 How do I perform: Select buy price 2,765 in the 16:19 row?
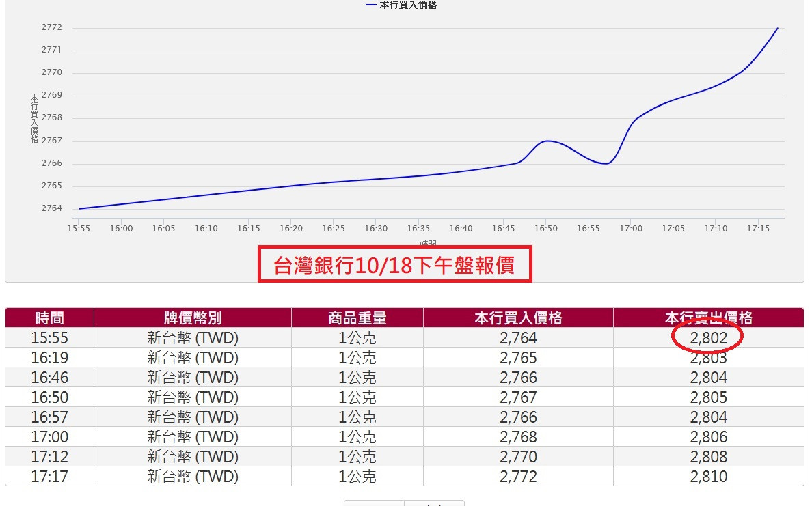click(518, 358)
